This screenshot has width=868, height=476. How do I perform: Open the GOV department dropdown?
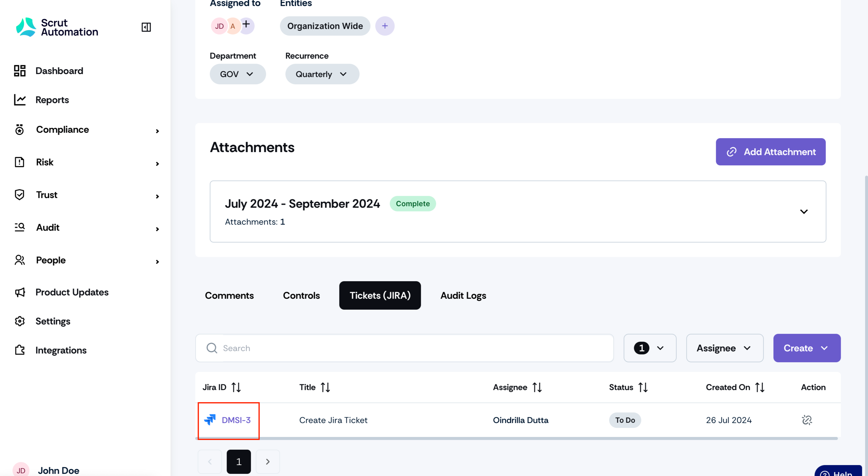[237, 74]
